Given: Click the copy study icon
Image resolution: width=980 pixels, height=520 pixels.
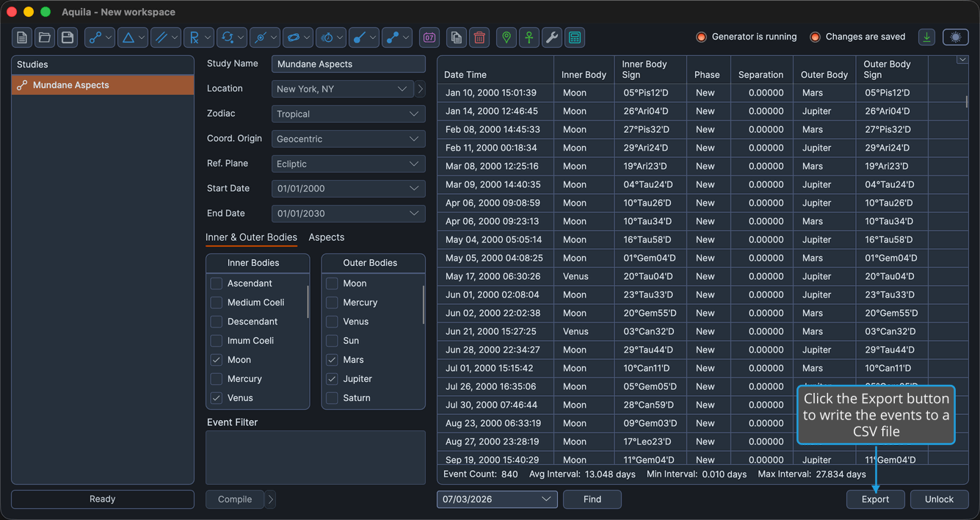Looking at the screenshot, I should (x=457, y=37).
